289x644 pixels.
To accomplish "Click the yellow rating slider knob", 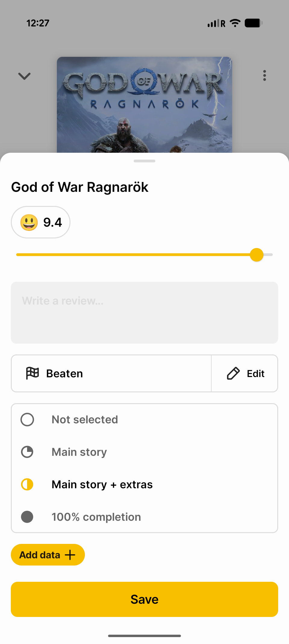I will point(257,255).
